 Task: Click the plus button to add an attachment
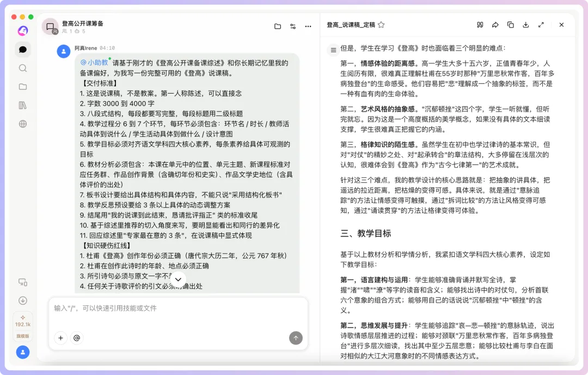60,338
